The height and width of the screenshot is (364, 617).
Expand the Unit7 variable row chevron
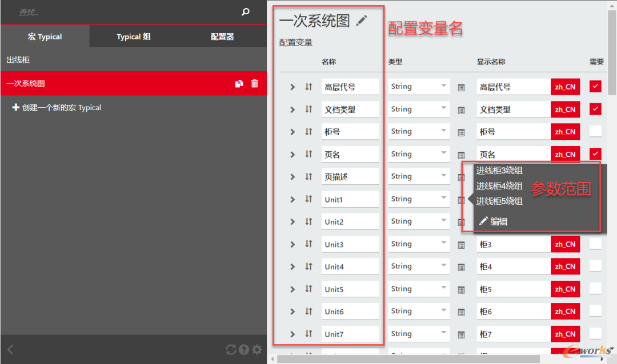click(x=293, y=334)
